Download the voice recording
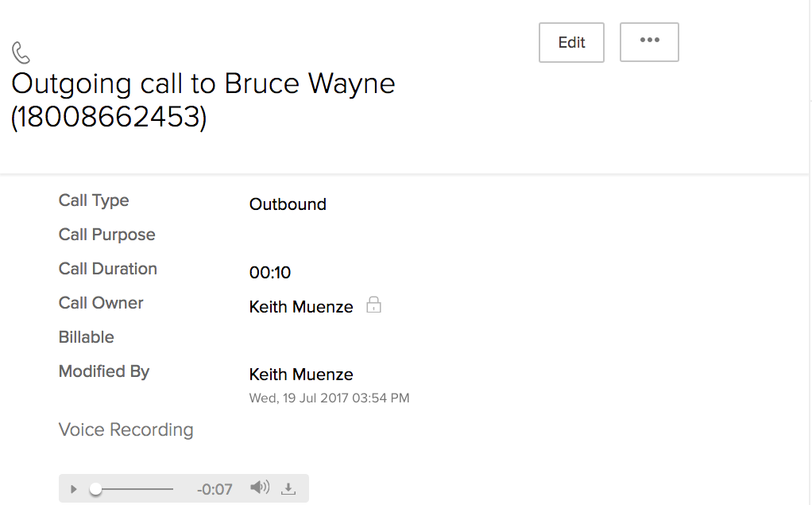812x505 pixels. coord(289,488)
